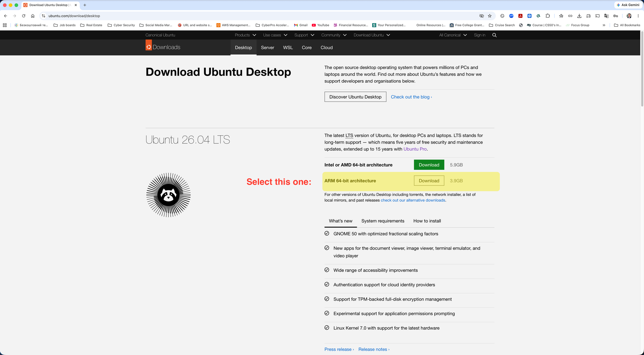This screenshot has width=644, height=355.
Task: Close the Download Ubuntu Desktop tab
Action: pyautogui.click(x=76, y=5)
